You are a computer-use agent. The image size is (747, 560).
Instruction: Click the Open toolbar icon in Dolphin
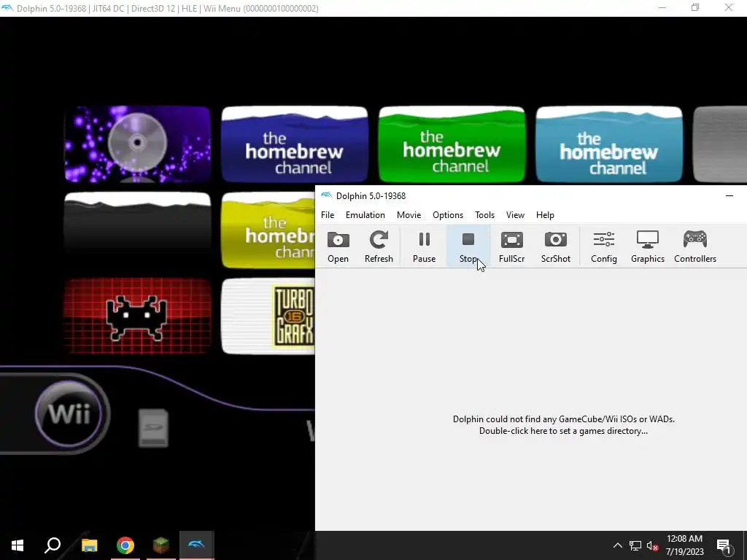[x=338, y=246]
